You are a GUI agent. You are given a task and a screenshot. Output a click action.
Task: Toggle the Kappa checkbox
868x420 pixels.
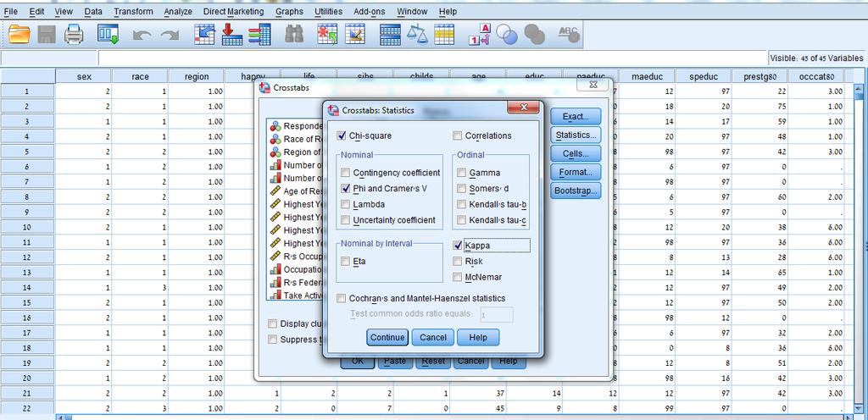tap(458, 246)
